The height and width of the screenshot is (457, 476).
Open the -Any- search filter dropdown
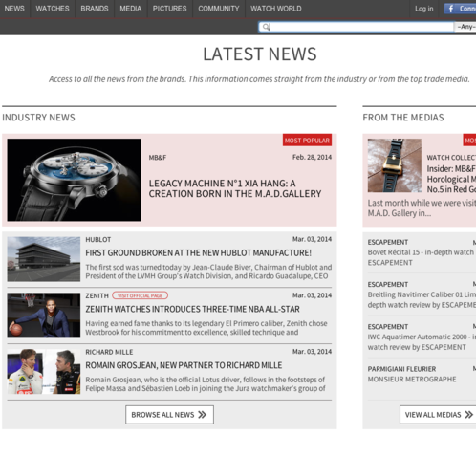pyautogui.click(x=465, y=27)
